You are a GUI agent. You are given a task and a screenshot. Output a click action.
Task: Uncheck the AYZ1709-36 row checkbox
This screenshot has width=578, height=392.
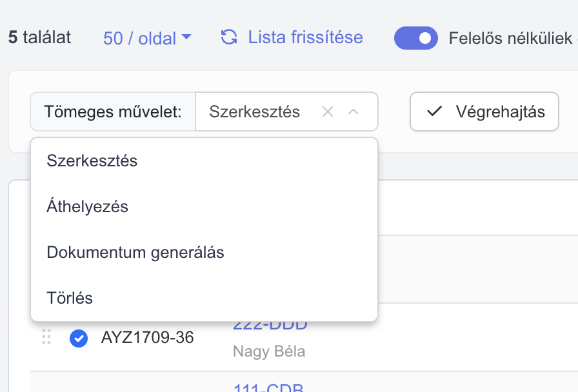tap(79, 338)
